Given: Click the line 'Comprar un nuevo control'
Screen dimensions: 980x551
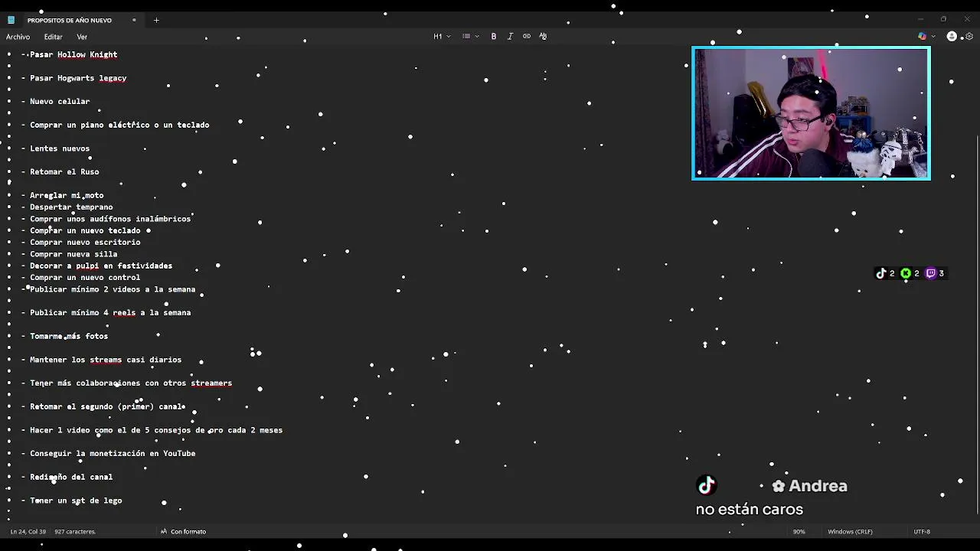Looking at the screenshot, I should click(85, 277).
